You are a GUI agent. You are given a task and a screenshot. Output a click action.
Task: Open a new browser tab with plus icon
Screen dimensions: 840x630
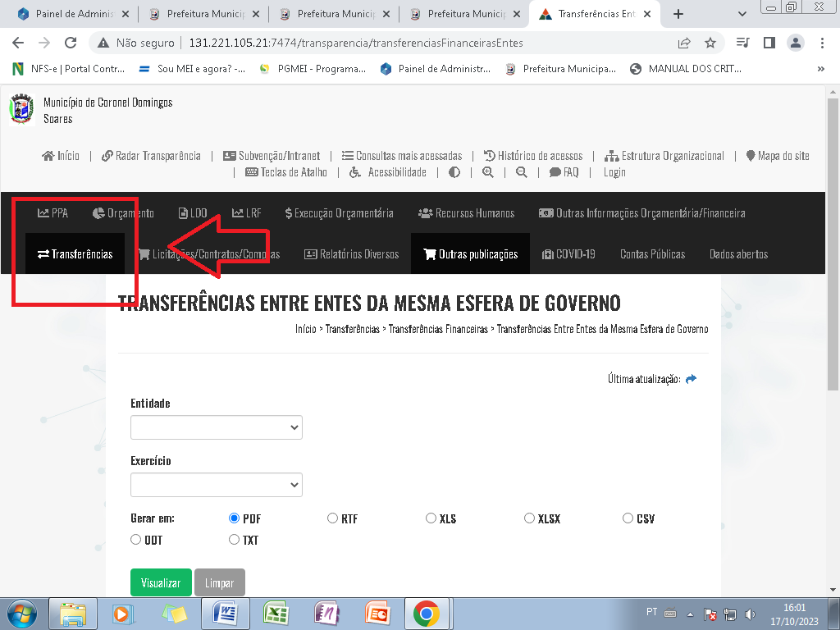click(678, 14)
